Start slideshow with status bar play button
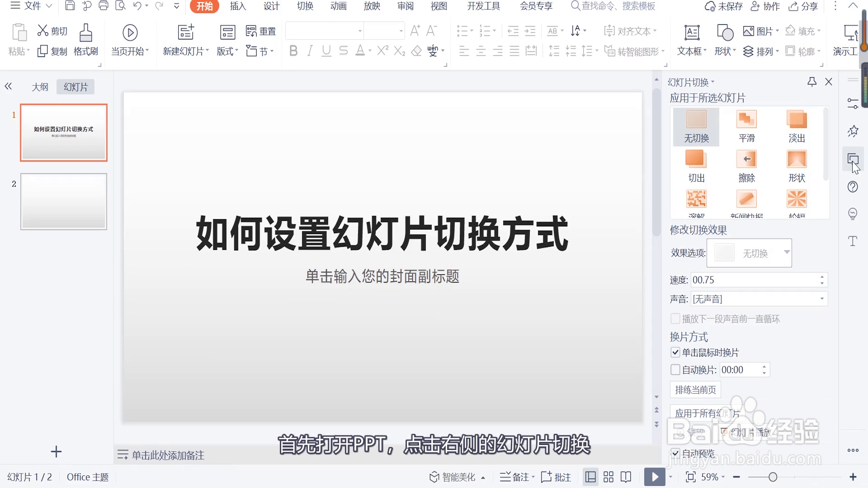This screenshot has width=868, height=488. click(655, 477)
